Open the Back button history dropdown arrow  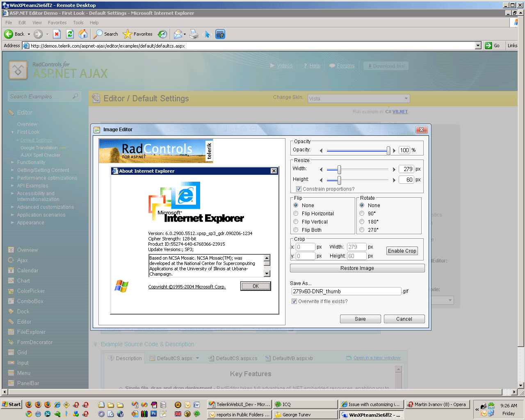[x=29, y=34]
